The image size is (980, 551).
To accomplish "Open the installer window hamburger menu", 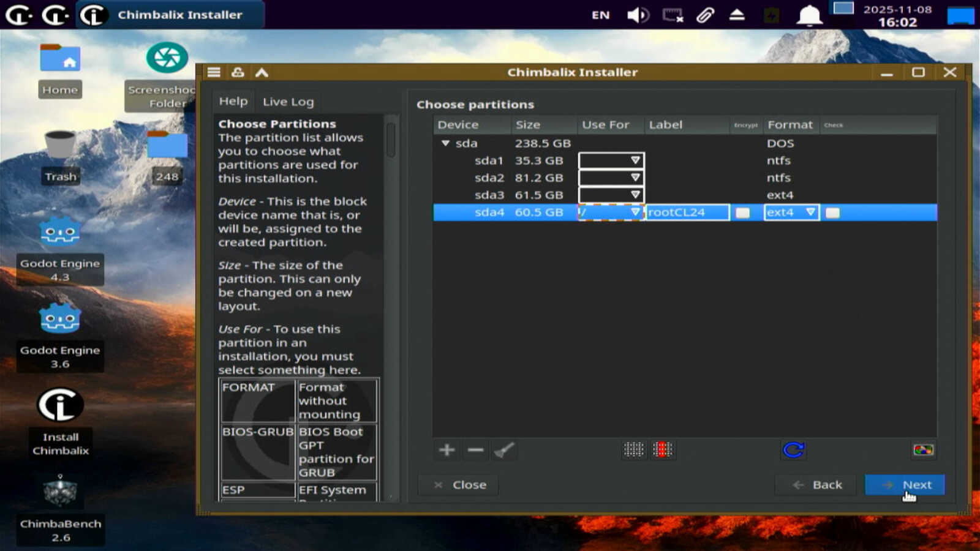I will click(x=214, y=72).
